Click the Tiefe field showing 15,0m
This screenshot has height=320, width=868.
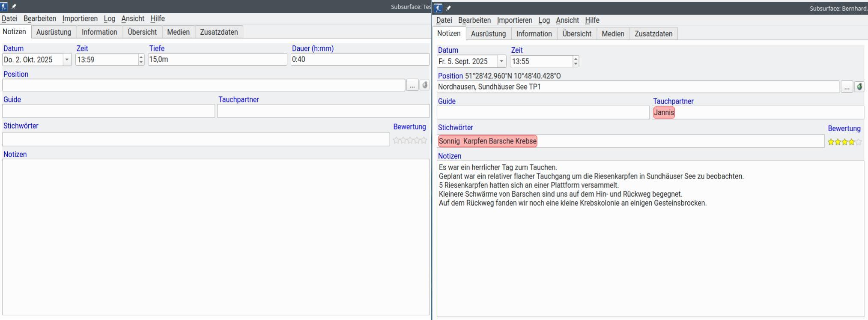(218, 60)
